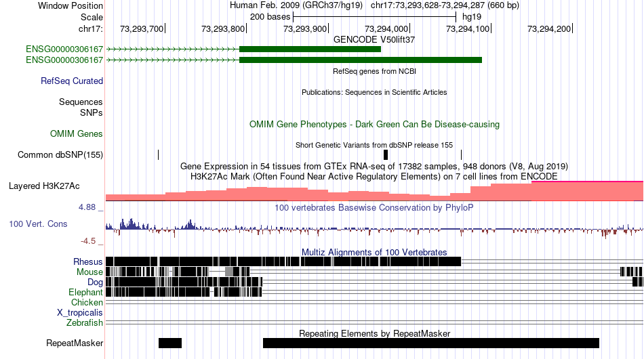Click the Common dbSNP(155) track label

pos(60,154)
